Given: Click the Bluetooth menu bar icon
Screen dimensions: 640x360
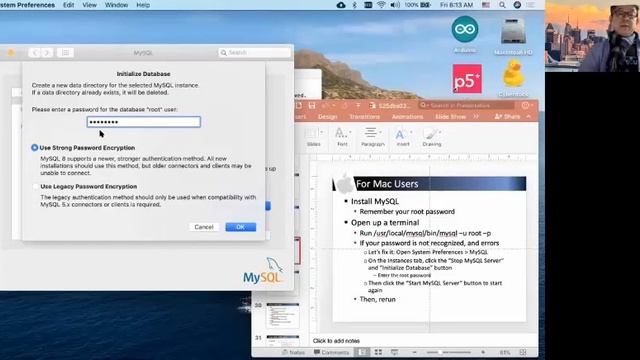Looking at the screenshot, I should point(354,5).
